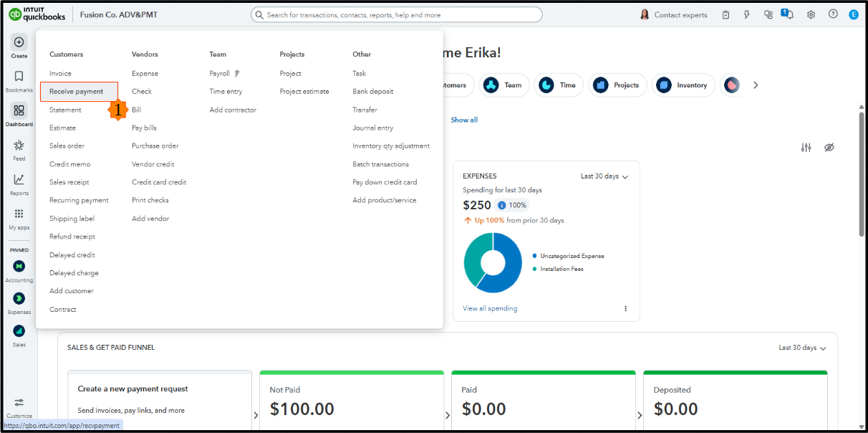Open the Settings gear icon
Image resolution: width=868 pixels, height=433 pixels.
click(x=811, y=14)
